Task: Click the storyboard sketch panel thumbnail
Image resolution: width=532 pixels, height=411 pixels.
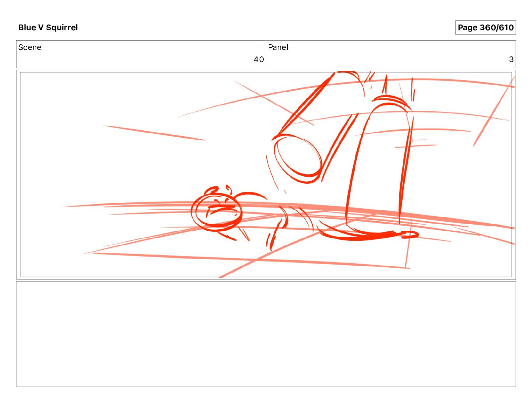Action: pyautogui.click(x=266, y=175)
